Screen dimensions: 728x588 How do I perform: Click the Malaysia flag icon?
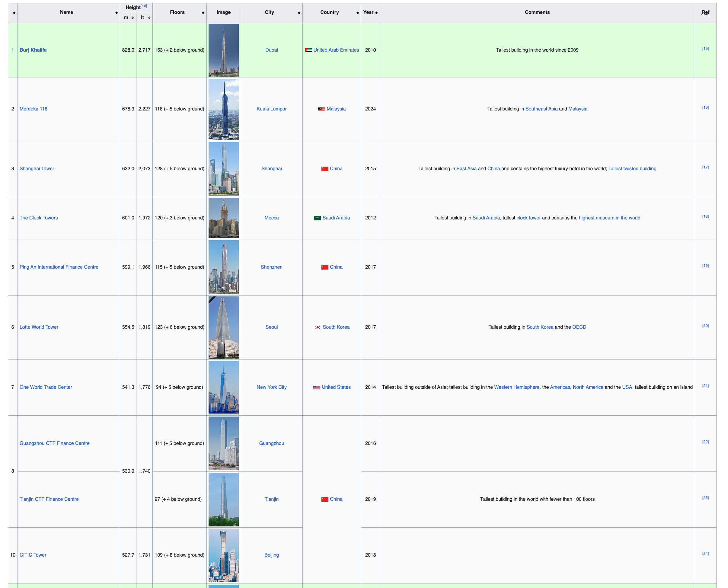[x=321, y=109]
